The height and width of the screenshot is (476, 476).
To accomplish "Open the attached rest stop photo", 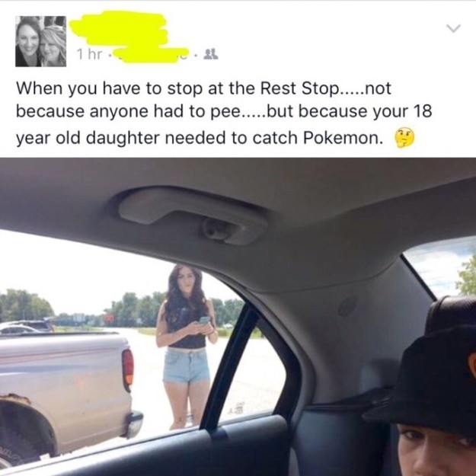I will click(x=238, y=317).
